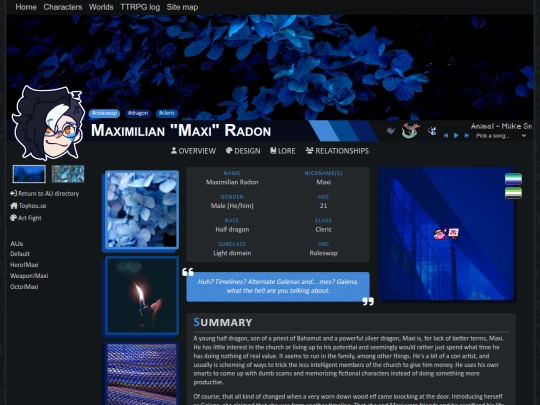
Task: Switch to the Overview tab
Action: (x=193, y=151)
